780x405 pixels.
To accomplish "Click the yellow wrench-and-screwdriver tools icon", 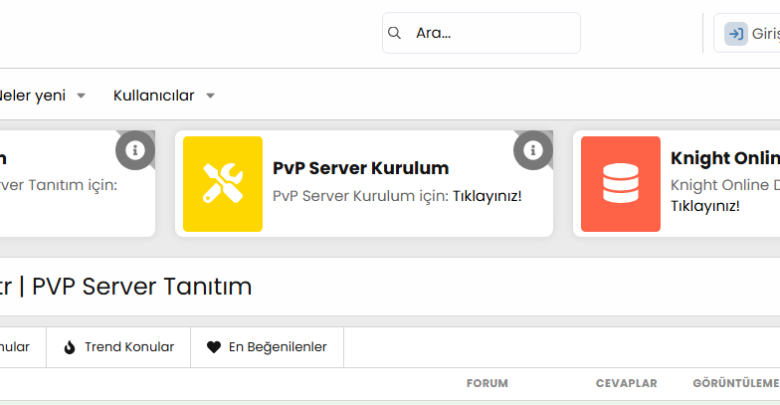I will 222,184.
